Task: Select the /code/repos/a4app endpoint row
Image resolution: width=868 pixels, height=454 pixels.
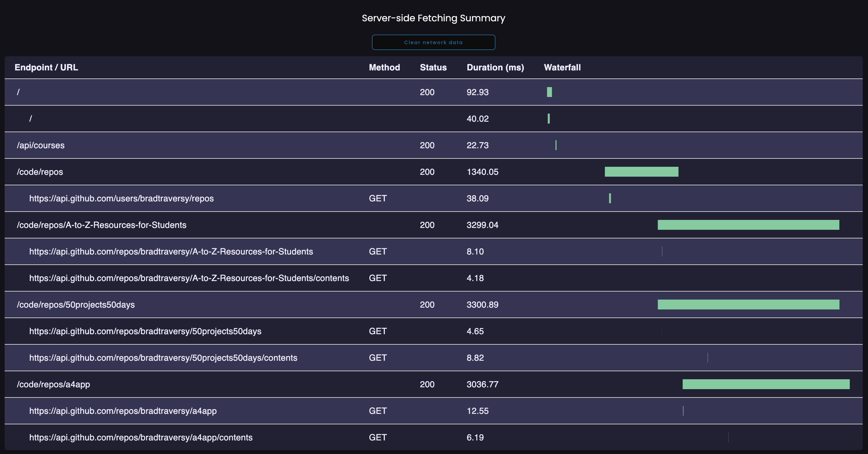Action: coord(53,384)
